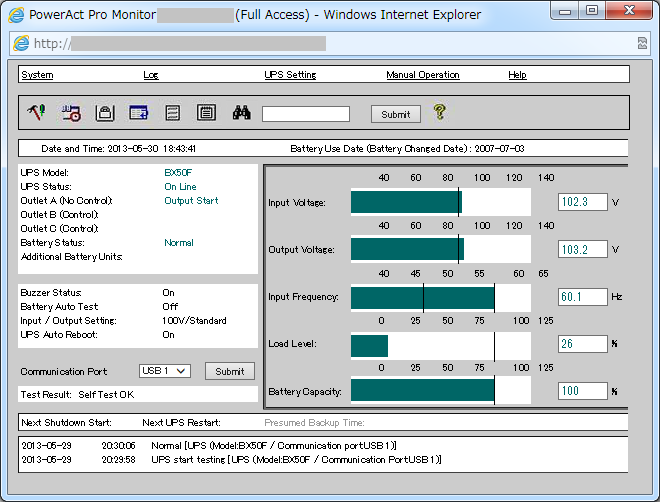Click the Presumed Backup Time label
Screen dimensions: 660x502
point(314,422)
